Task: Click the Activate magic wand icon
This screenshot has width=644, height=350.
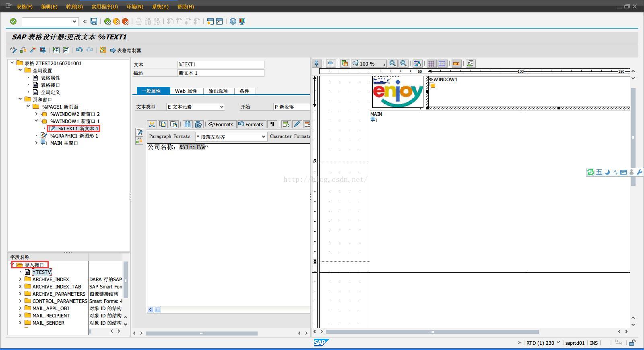Action: (x=33, y=50)
